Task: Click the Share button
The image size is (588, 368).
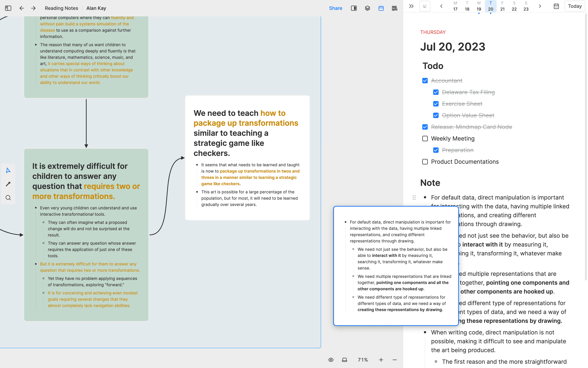Action: 336,8
